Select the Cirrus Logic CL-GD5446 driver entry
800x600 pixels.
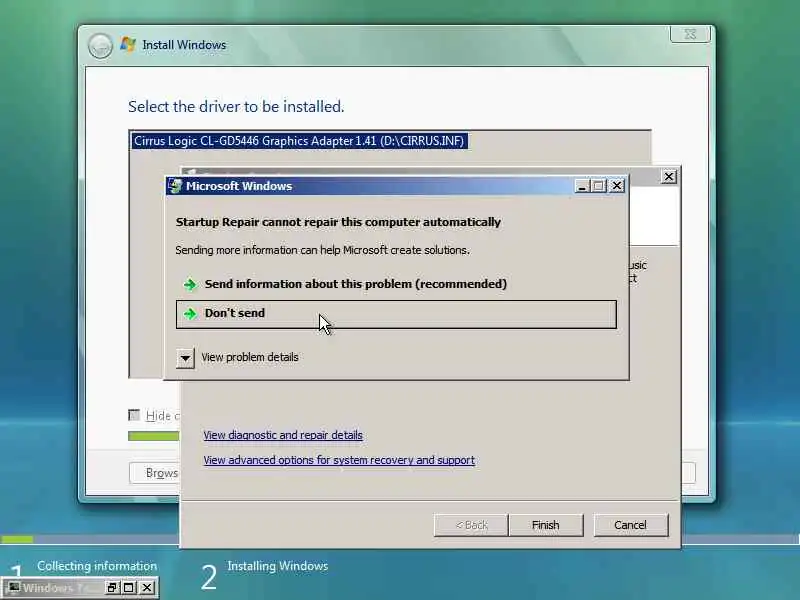tap(299, 141)
